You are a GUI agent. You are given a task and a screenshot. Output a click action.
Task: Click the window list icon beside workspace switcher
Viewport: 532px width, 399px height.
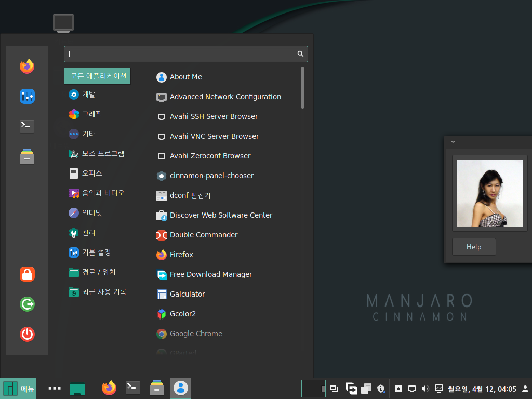click(334, 389)
